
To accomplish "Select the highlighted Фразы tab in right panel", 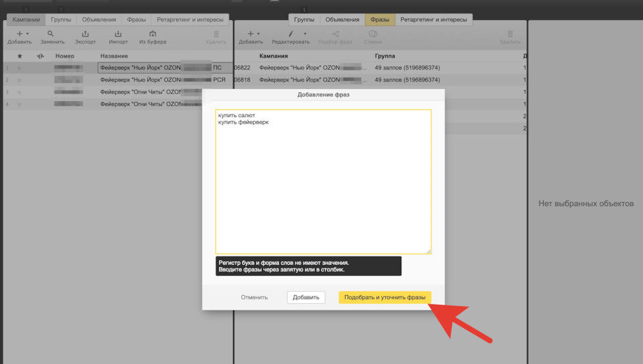I will click(x=380, y=19).
